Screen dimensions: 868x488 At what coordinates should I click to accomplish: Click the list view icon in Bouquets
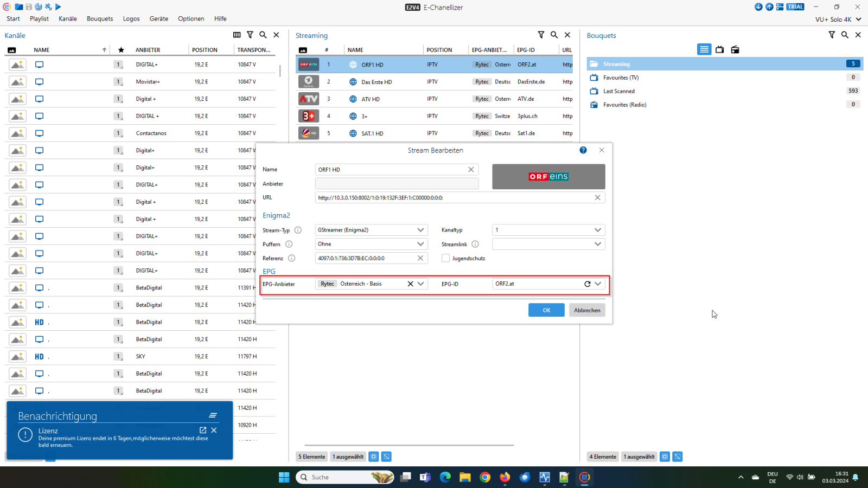tap(704, 49)
